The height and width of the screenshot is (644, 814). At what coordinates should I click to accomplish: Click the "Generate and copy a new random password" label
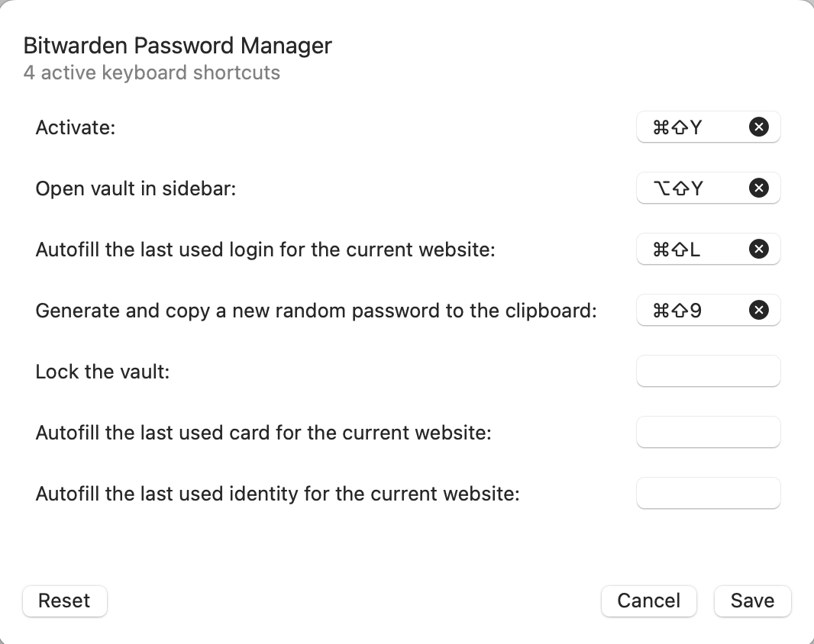315,311
